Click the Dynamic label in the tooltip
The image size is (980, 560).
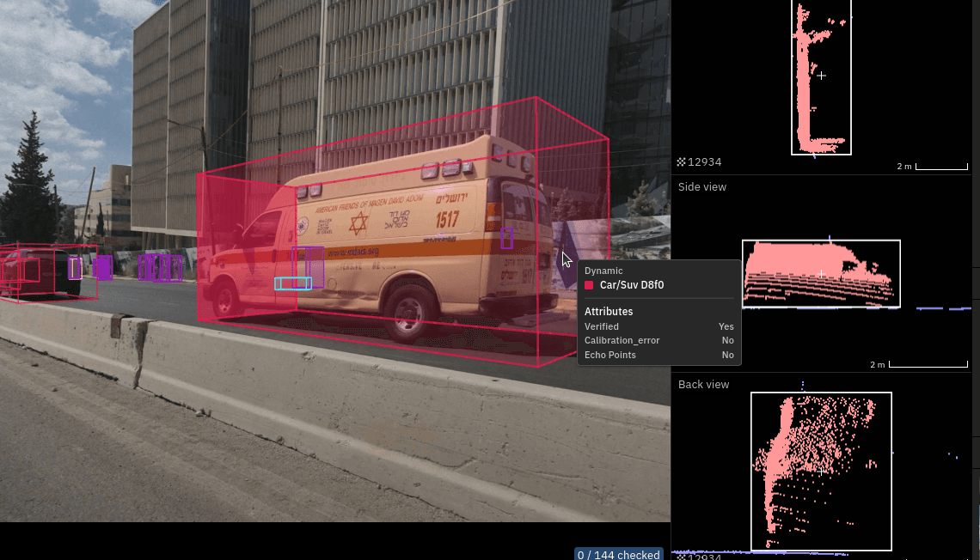point(603,271)
